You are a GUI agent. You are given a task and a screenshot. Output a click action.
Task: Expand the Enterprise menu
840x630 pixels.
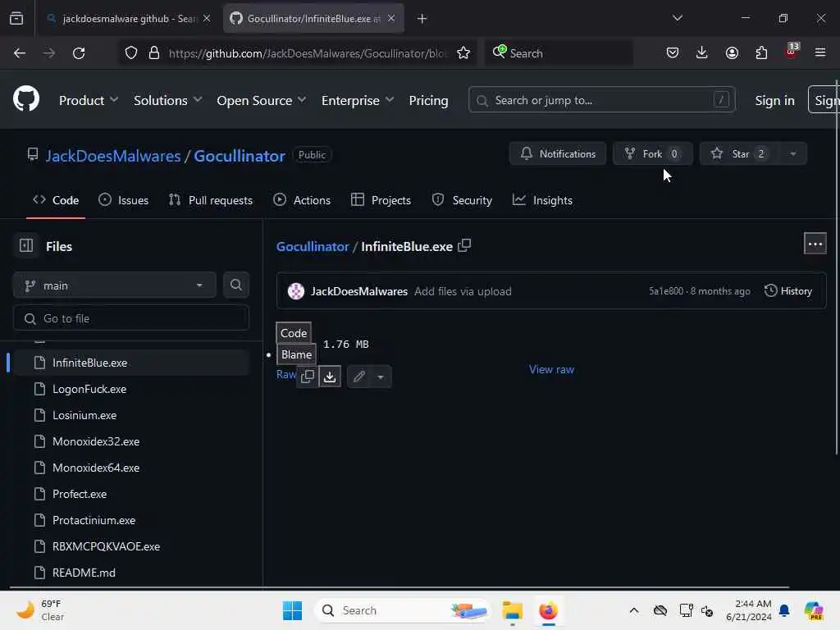click(x=358, y=100)
